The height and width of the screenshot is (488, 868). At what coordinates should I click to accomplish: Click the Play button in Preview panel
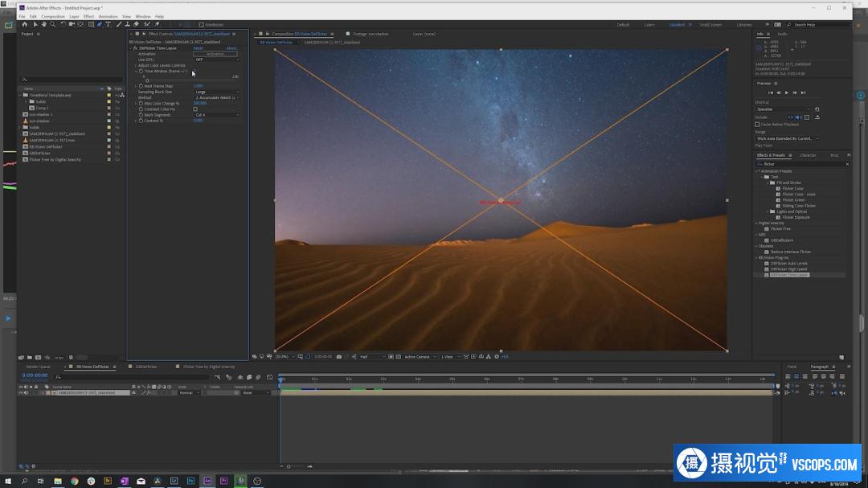coord(787,92)
